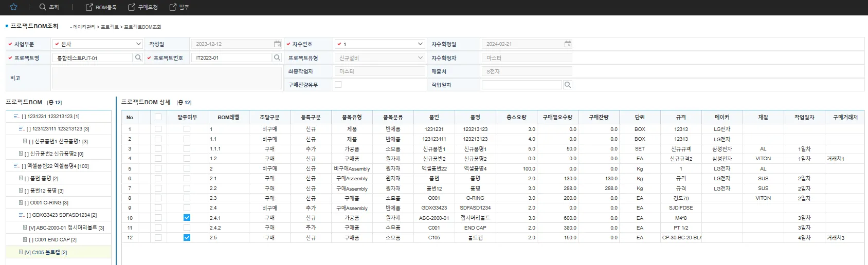The height and width of the screenshot is (265, 868).
Task: Select tree item O001 O-RING [3]
Action: 46,203
